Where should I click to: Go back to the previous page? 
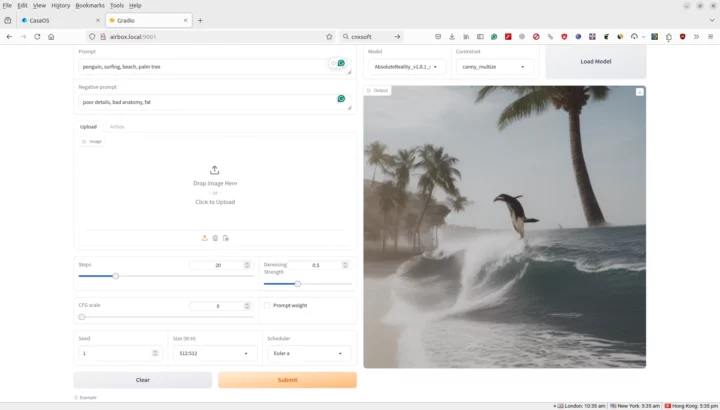[x=9, y=37]
